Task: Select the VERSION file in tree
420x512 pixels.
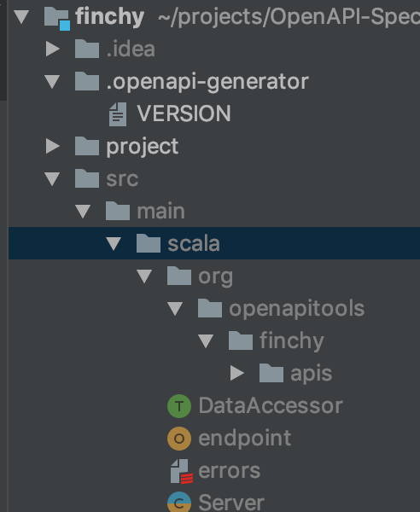Action: tap(184, 113)
